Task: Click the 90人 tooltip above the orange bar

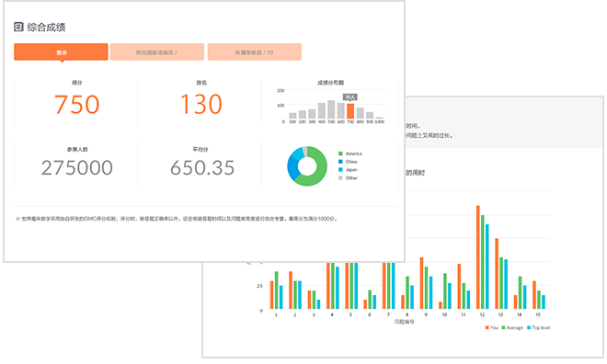Action: (350, 97)
